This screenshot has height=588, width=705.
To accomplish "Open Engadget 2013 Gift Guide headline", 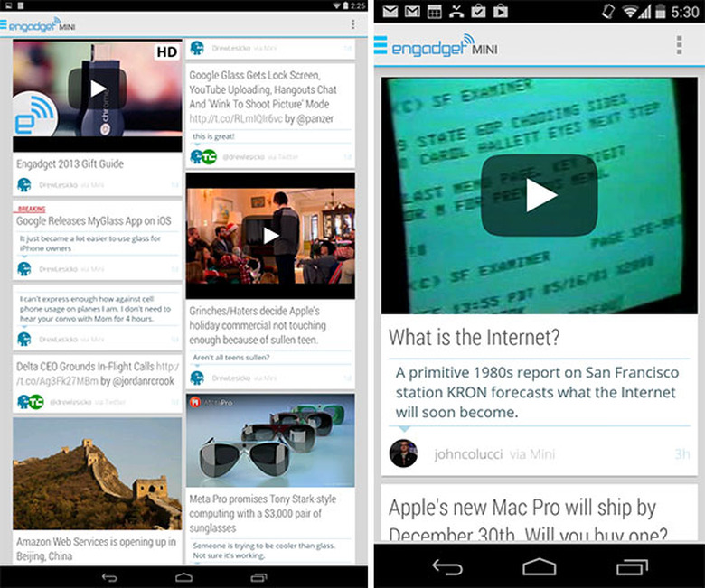I will pos(70,164).
